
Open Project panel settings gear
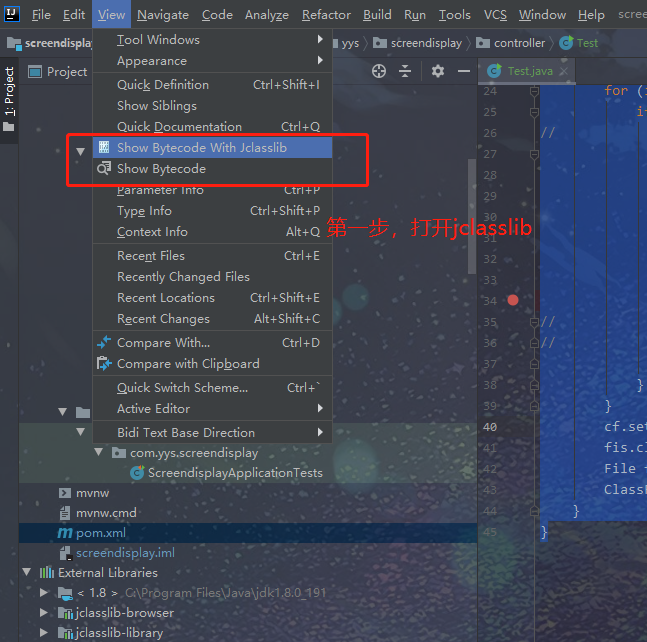point(438,71)
